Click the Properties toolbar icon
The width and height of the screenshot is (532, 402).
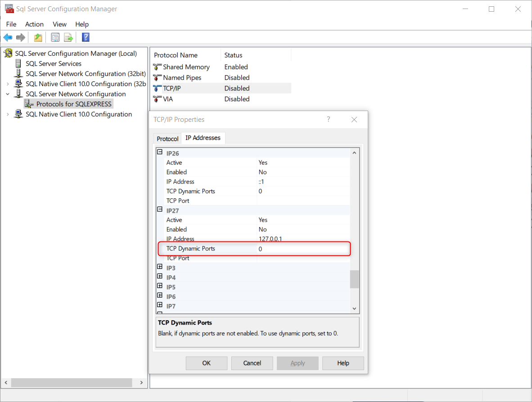pos(55,37)
